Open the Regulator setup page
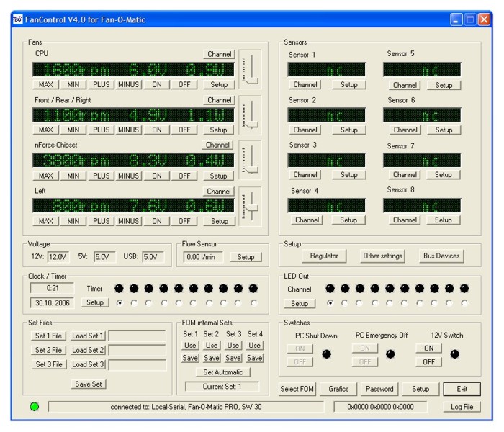The image size is (504, 432). pyautogui.click(x=324, y=256)
